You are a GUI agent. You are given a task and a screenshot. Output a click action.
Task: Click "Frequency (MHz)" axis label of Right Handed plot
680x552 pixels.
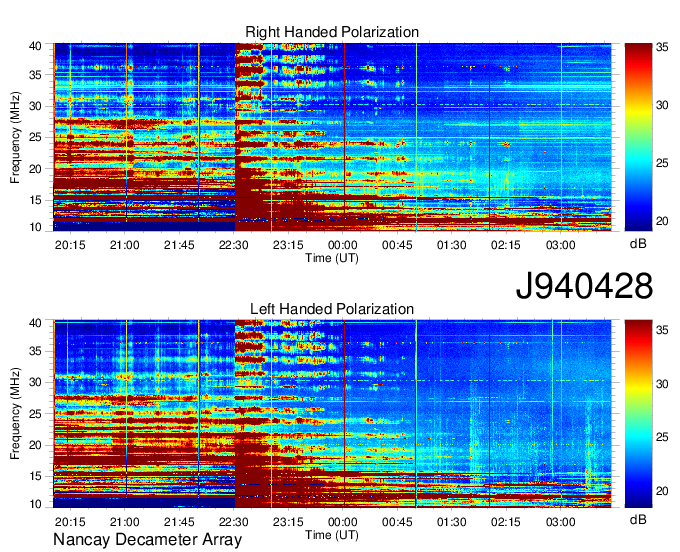[15, 137]
